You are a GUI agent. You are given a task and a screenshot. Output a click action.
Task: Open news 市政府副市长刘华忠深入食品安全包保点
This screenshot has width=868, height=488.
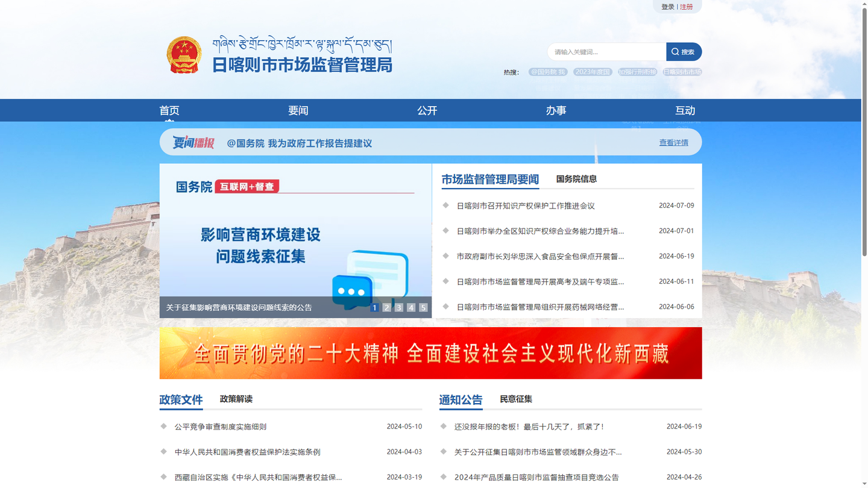click(x=540, y=257)
